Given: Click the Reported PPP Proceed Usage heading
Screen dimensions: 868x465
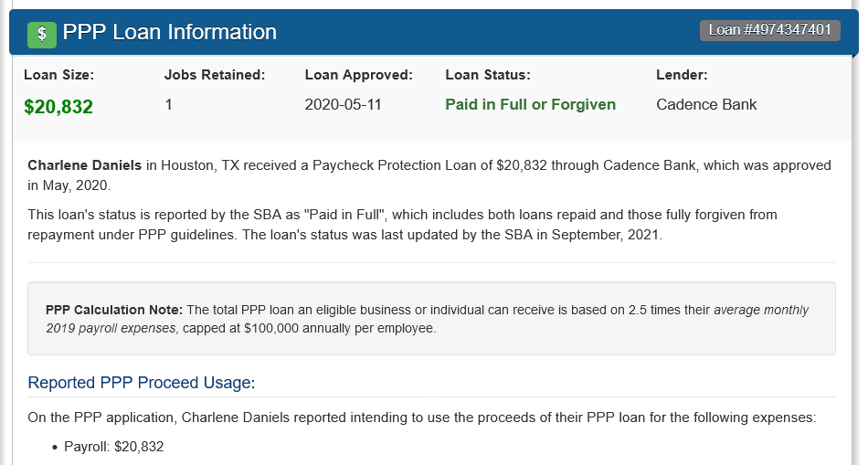Looking at the screenshot, I should (141, 383).
